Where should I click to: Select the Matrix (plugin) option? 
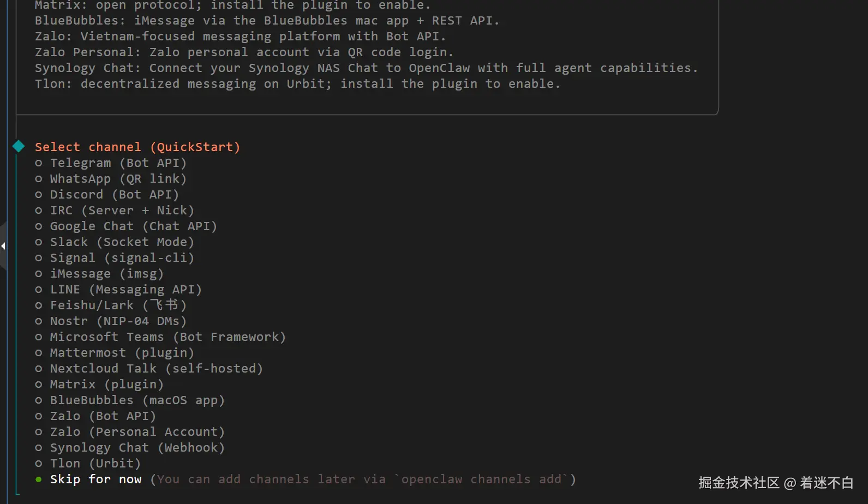(x=106, y=385)
